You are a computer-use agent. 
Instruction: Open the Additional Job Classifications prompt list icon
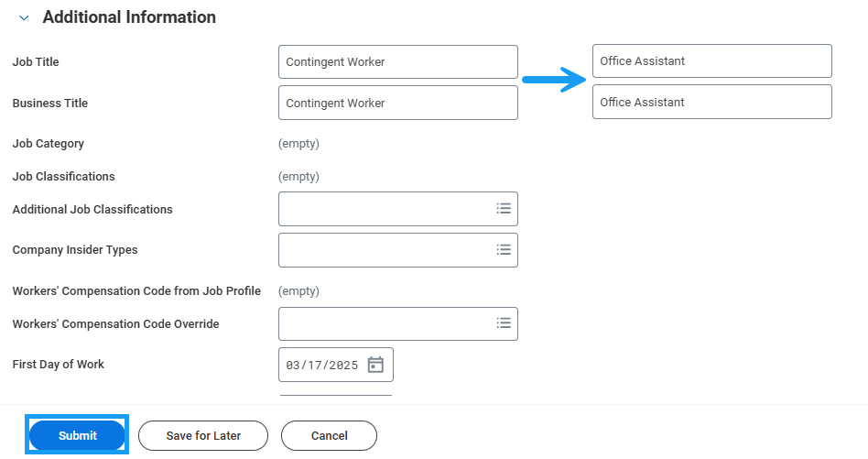(503, 209)
